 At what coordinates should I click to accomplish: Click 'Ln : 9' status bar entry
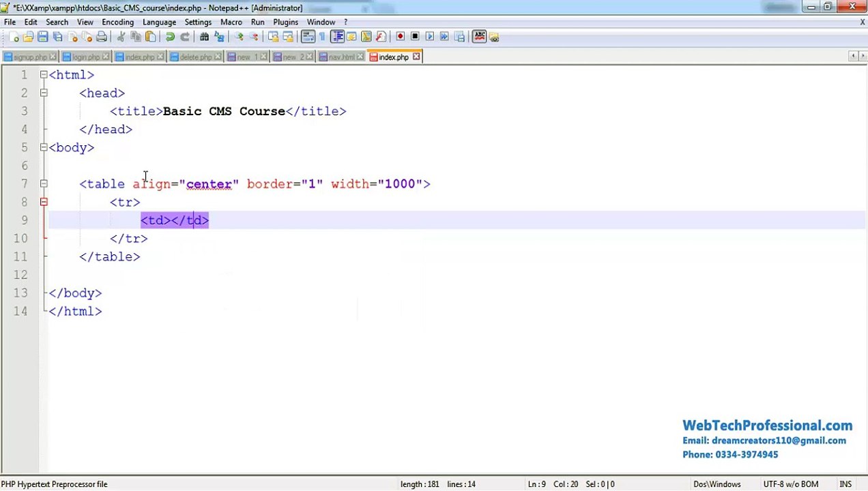pos(536,484)
